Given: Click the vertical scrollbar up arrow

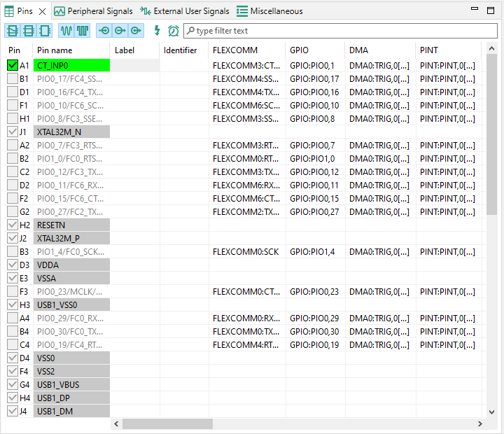Looking at the screenshot, I should tap(491, 48).
